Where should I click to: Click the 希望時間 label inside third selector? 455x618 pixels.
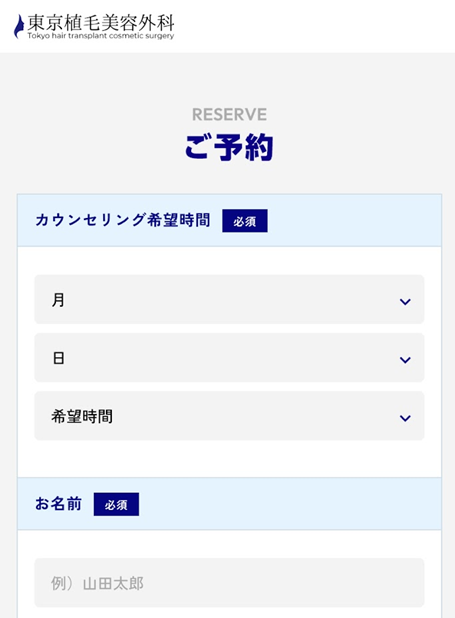[x=82, y=416]
